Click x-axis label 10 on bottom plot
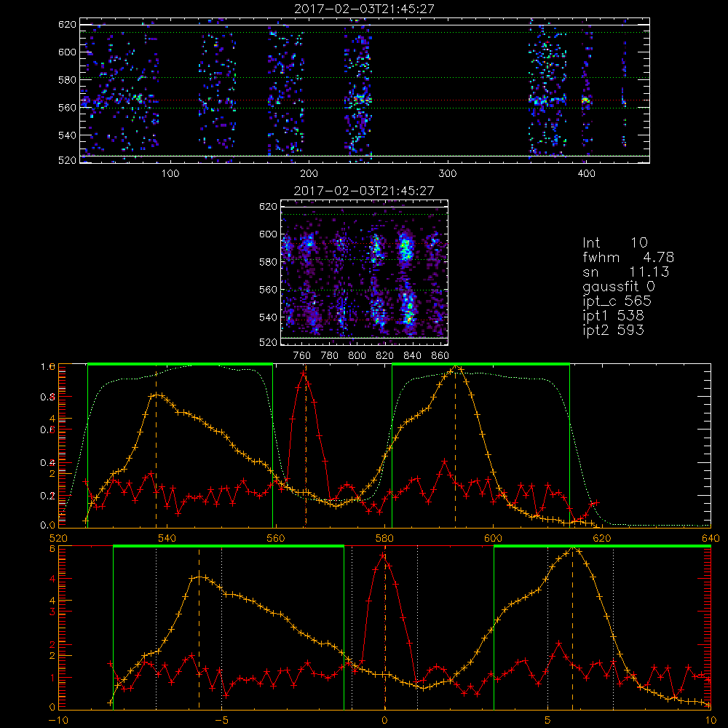Screen dimensions: 728x728 point(711,720)
